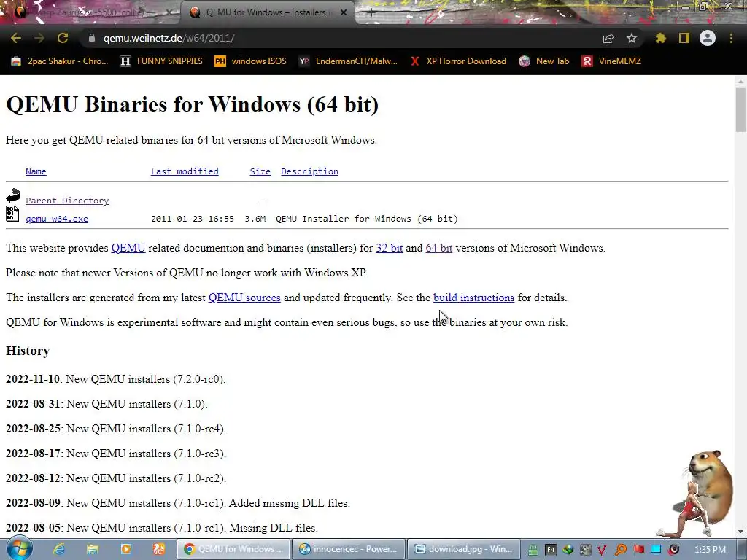
Task: Open the XP Horror Download bookmark
Action: pyautogui.click(x=458, y=61)
